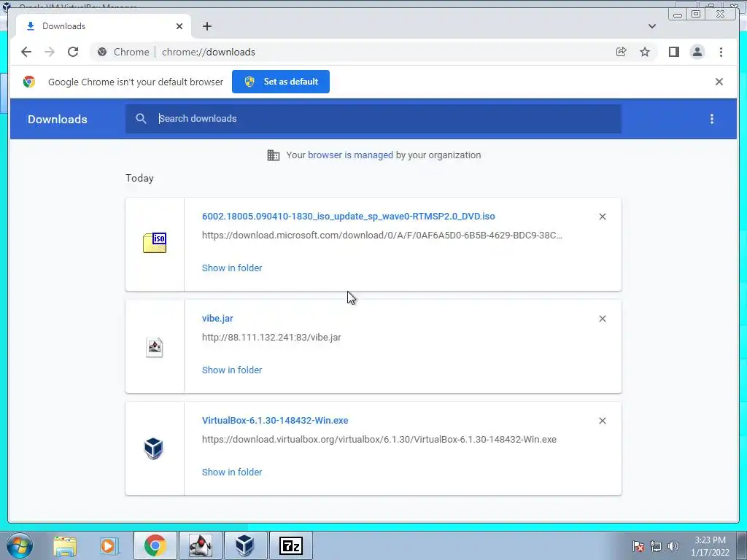Viewport: 747px width, 560px height.
Task: Show VirtualBox installer in folder
Action: (232, 472)
